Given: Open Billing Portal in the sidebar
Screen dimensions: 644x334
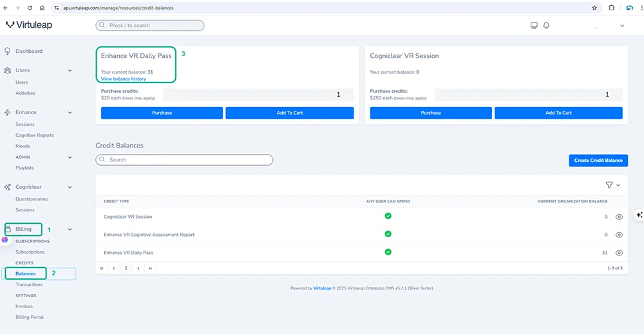Looking at the screenshot, I should click(x=30, y=317).
